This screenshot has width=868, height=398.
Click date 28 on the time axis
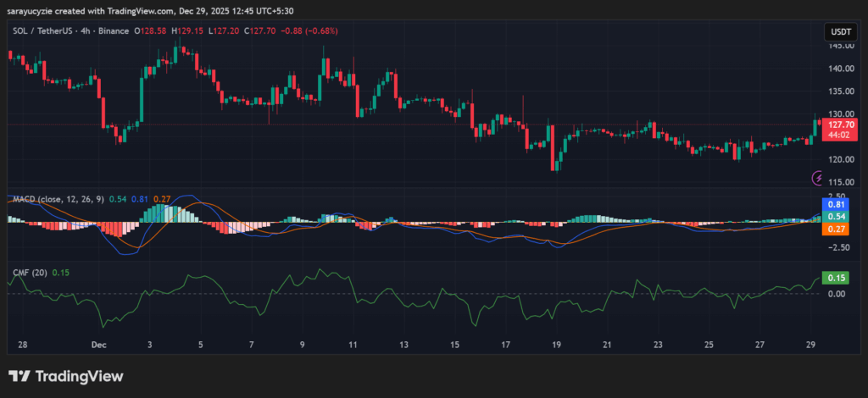22,345
